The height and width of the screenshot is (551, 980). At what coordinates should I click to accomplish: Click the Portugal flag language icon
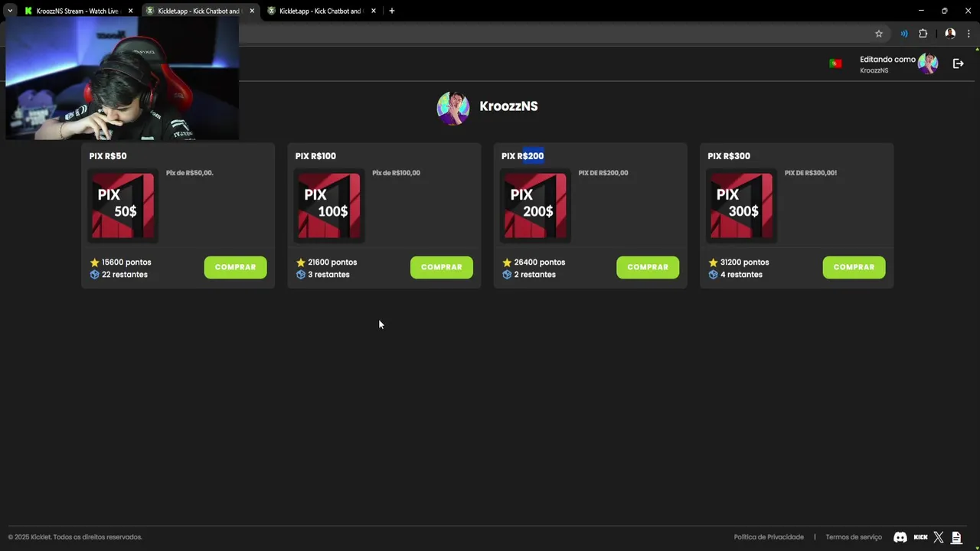[x=835, y=64]
